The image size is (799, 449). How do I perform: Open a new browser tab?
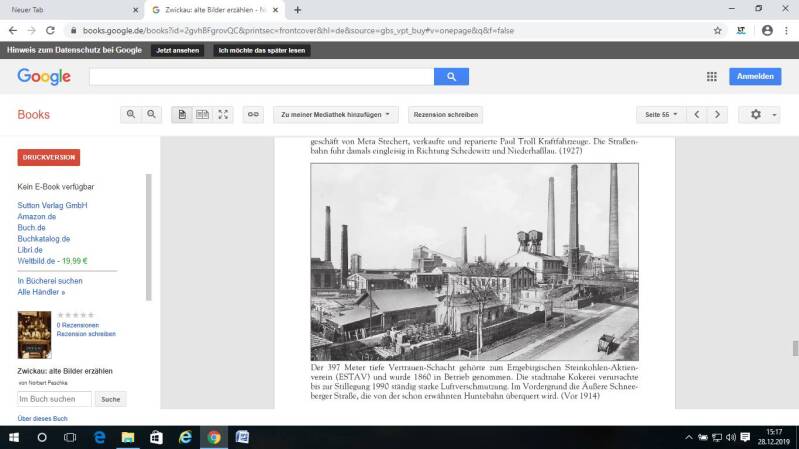(x=297, y=9)
